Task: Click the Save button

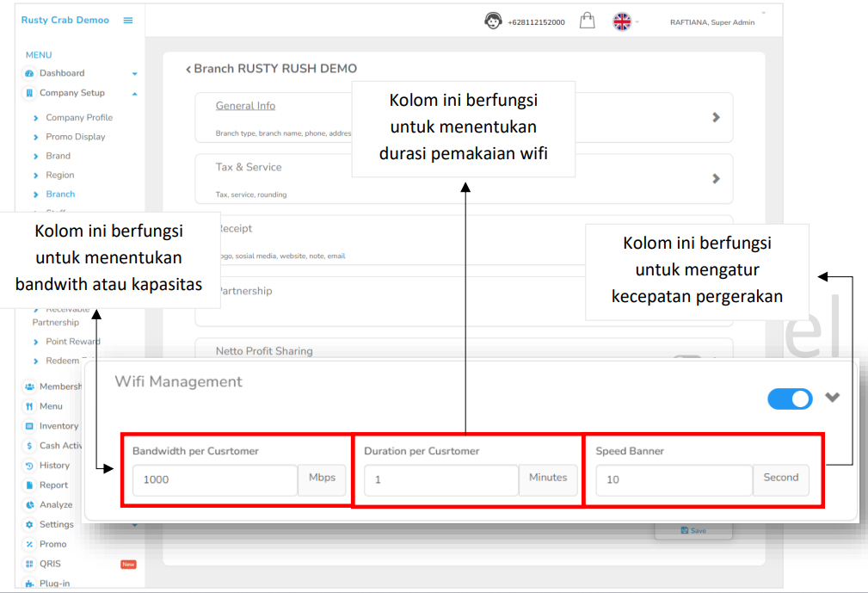Action: (x=693, y=531)
